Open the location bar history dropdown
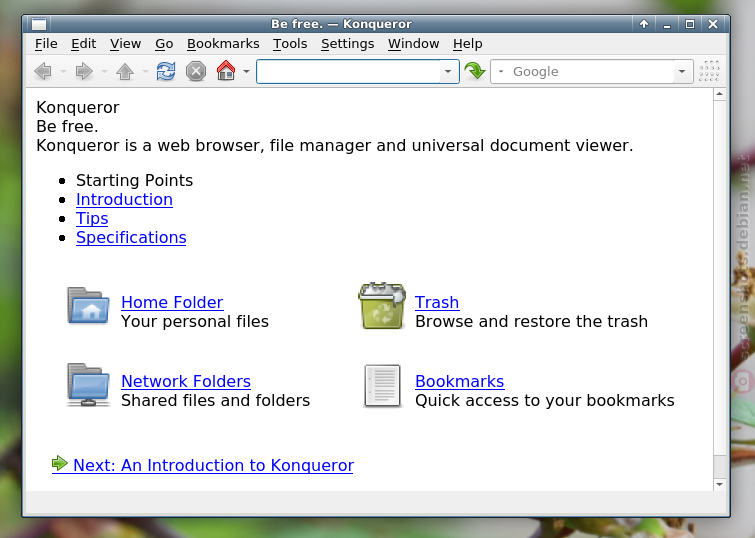Image resolution: width=755 pixels, height=538 pixels. (x=448, y=72)
